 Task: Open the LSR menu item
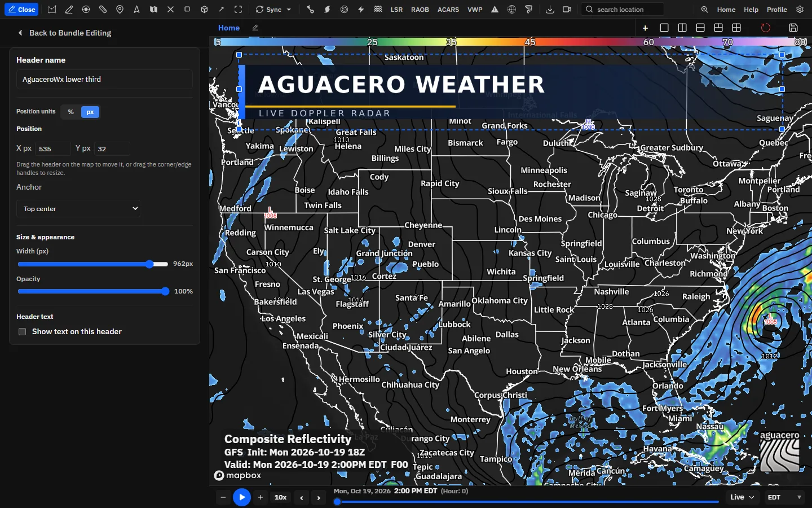[x=396, y=10]
